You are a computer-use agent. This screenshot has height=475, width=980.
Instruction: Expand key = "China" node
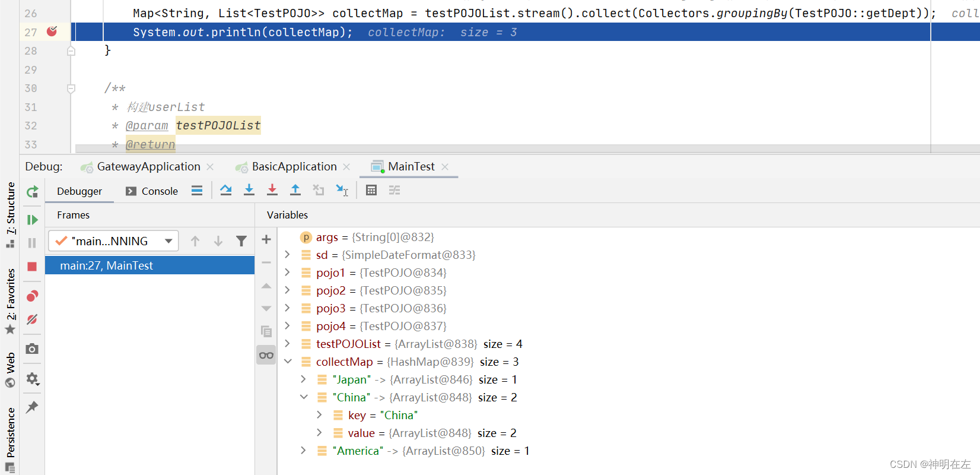pos(319,415)
